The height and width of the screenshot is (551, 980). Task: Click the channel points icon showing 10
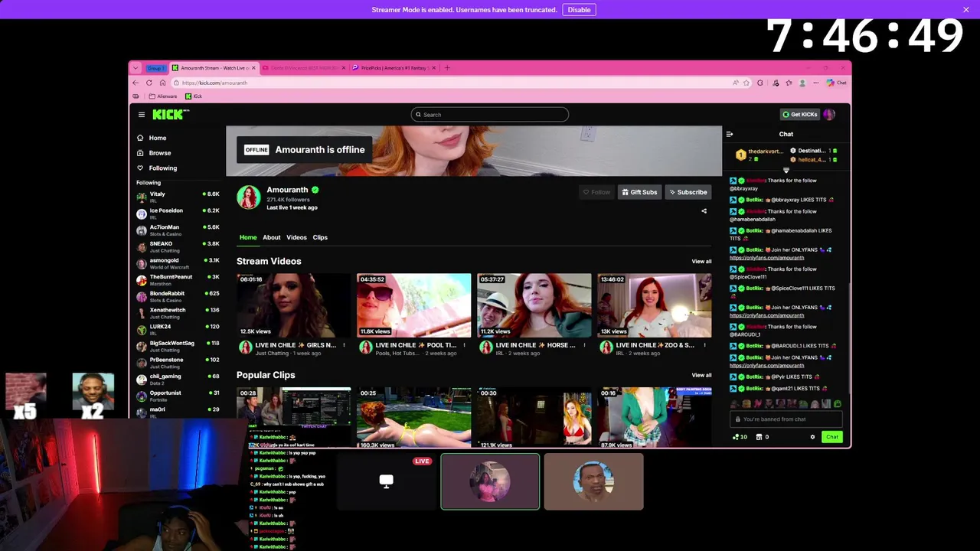(740, 437)
